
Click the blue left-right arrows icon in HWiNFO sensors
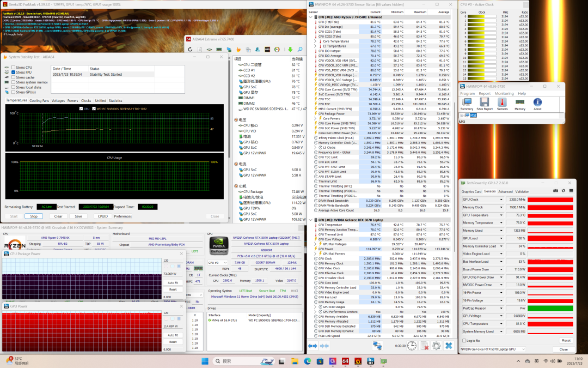coord(313,346)
